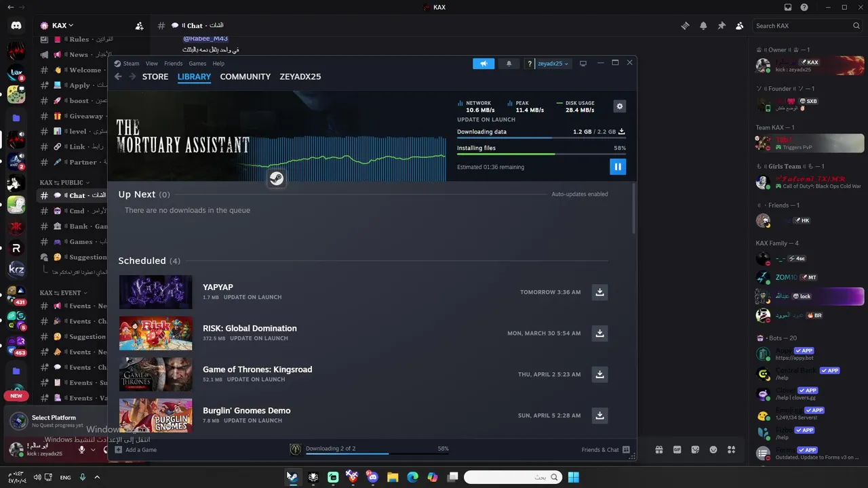Collapse the KAX PUBLIC channel category
The height and width of the screenshot is (488, 868).
point(64,182)
